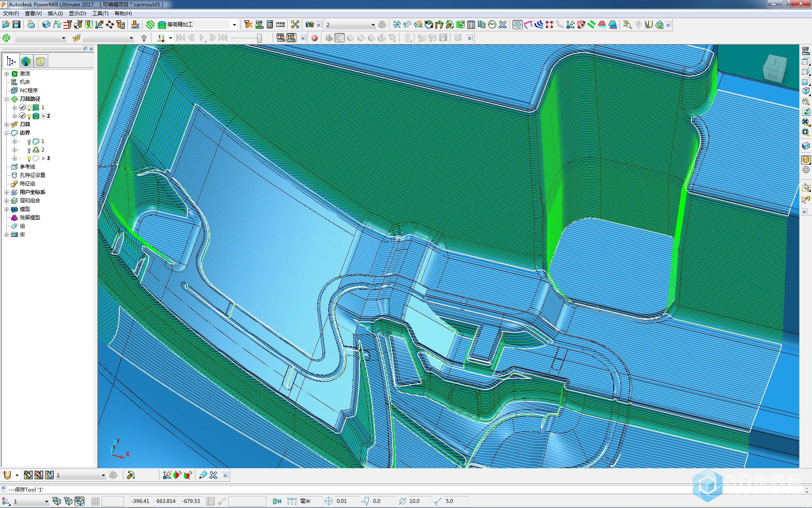Toggle the highlighted view mode simulation button

point(340,38)
